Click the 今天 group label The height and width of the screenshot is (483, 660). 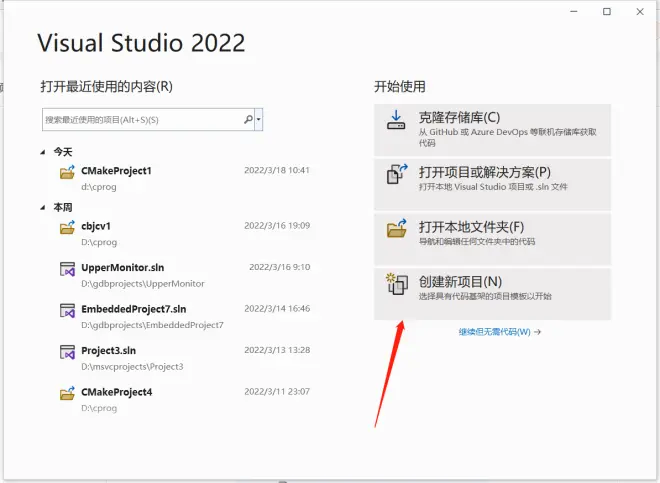point(63,152)
